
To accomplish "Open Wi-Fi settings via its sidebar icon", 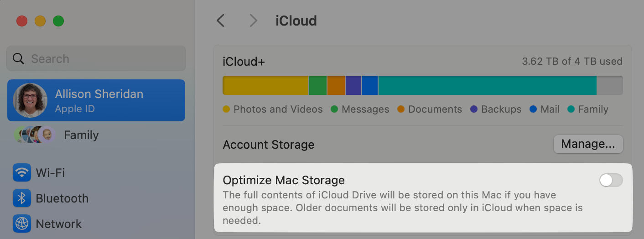I will click(22, 173).
